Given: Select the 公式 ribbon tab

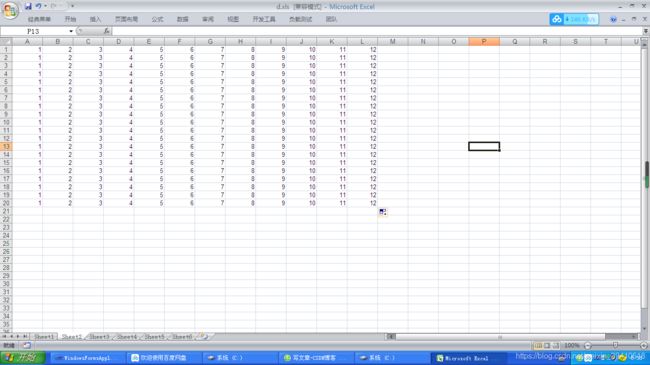Looking at the screenshot, I should 157,19.
